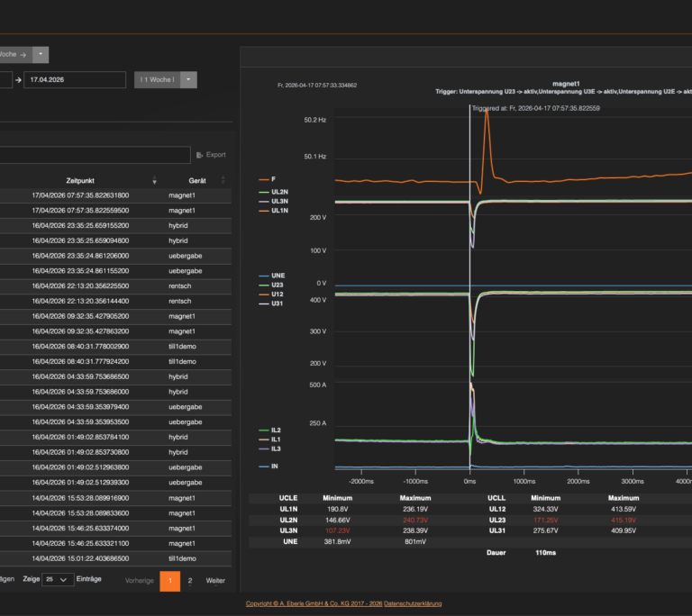Toggle UL2N trace in legend
The width and height of the screenshot is (692, 616).
coord(273,192)
